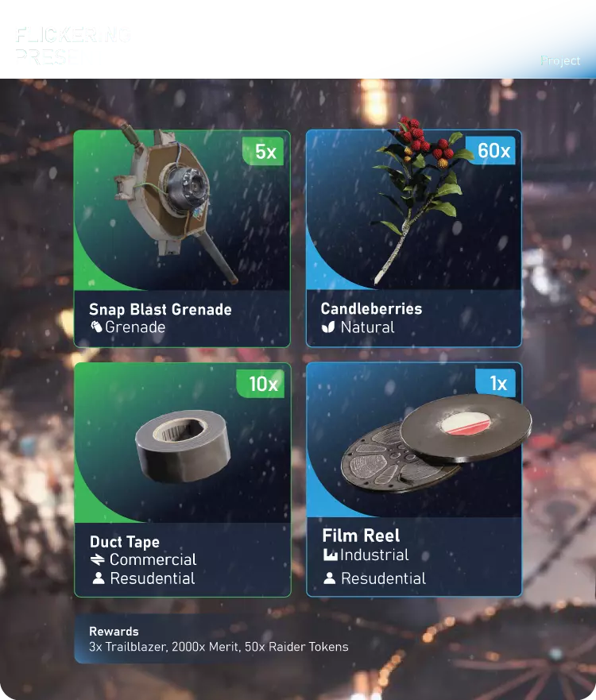596x700 pixels.
Task: Click the Commercial arrows icon under Duct Tape
Action: pos(97,559)
